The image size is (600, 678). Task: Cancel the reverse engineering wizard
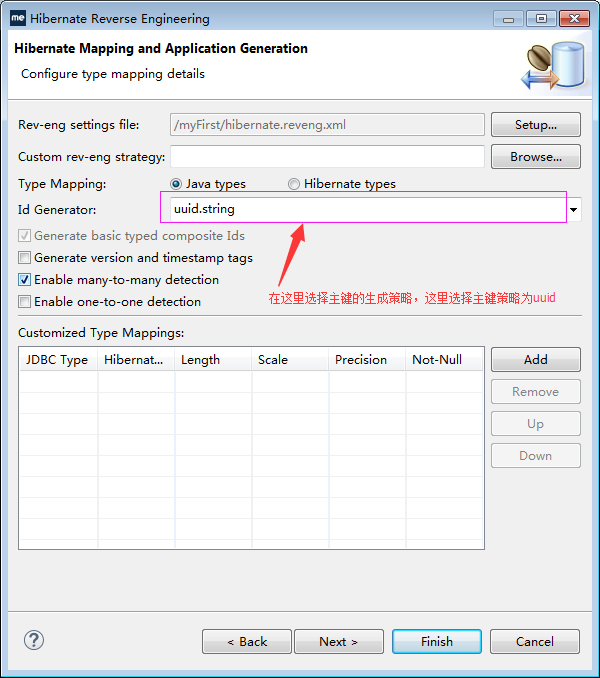(535, 641)
